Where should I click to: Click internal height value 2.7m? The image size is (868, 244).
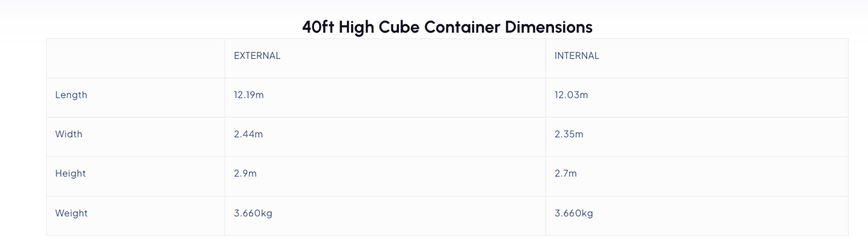click(x=565, y=174)
